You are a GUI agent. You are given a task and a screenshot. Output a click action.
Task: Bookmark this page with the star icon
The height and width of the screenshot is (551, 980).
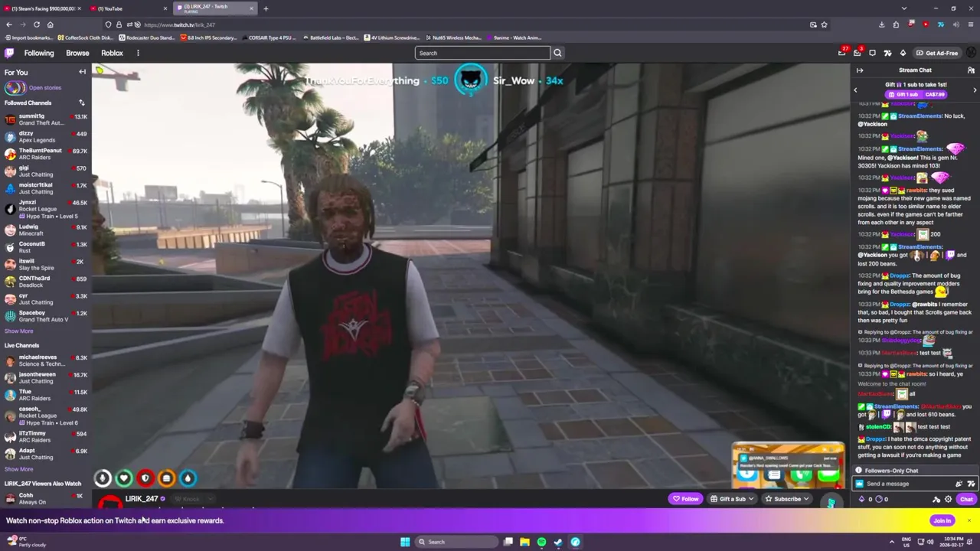[824, 24]
